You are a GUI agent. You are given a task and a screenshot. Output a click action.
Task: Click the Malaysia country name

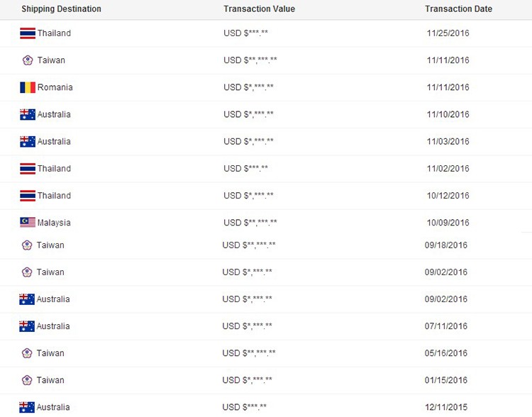pos(54,223)
